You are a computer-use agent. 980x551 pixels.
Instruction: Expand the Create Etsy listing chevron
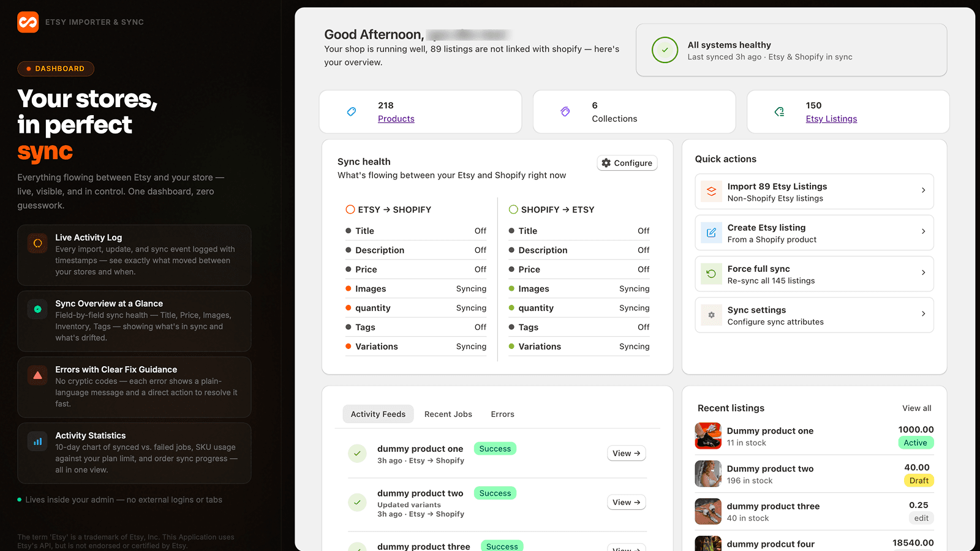coord(924,231)
